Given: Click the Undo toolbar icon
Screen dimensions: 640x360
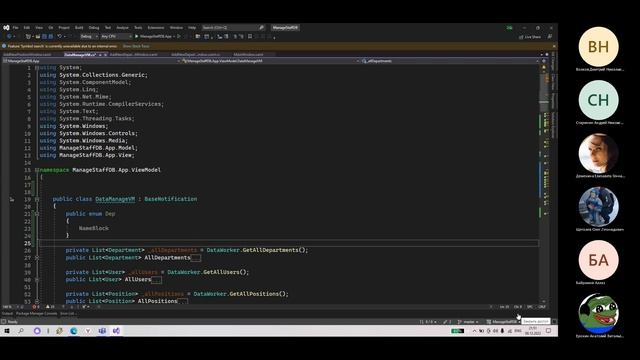Looking at the screenshot, I should 60,37.
